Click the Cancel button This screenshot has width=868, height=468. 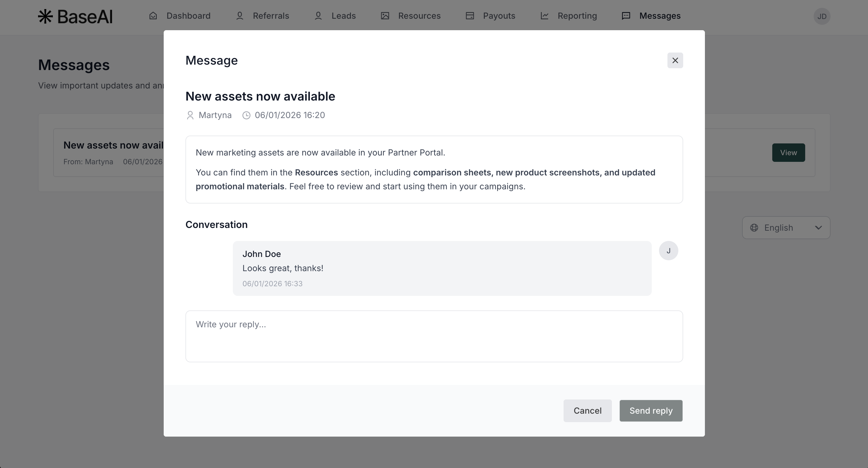[587, 411]
